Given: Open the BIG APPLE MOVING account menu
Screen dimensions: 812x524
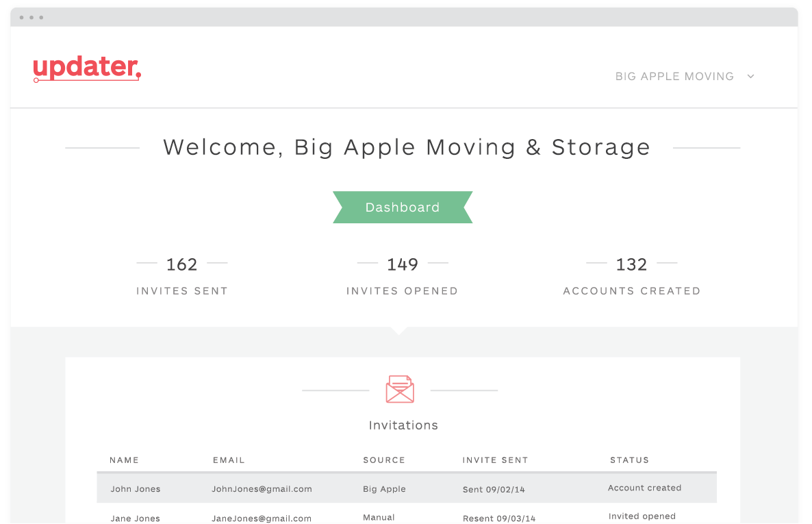Looking at the screenshot, I should coord(674,76).
